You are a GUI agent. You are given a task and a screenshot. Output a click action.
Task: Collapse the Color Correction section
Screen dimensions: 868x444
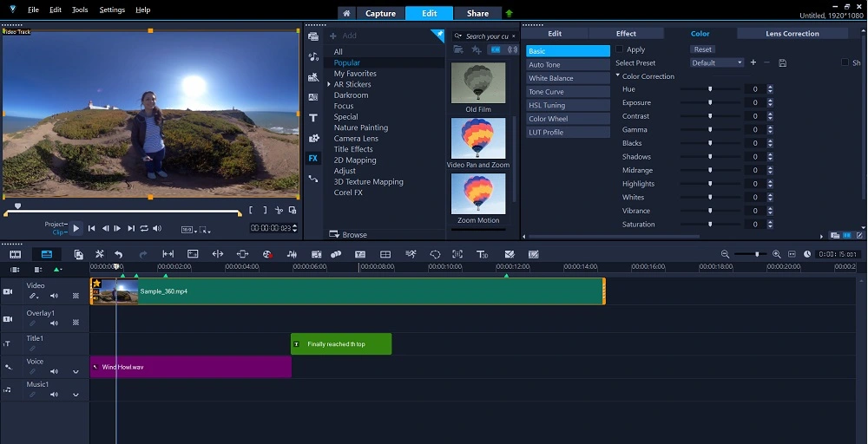618,76
